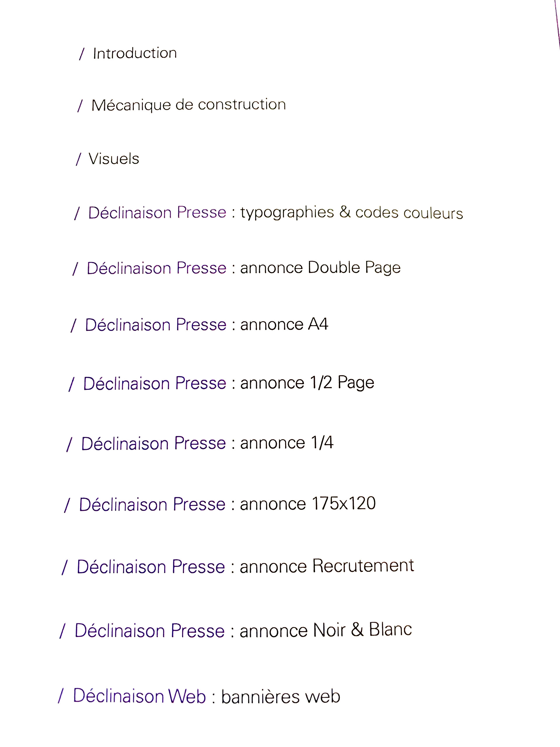This screenshot has width=560, height=747.
Task: Jump to annonce Noir & Blanc
Action: (x=326, y=630)
